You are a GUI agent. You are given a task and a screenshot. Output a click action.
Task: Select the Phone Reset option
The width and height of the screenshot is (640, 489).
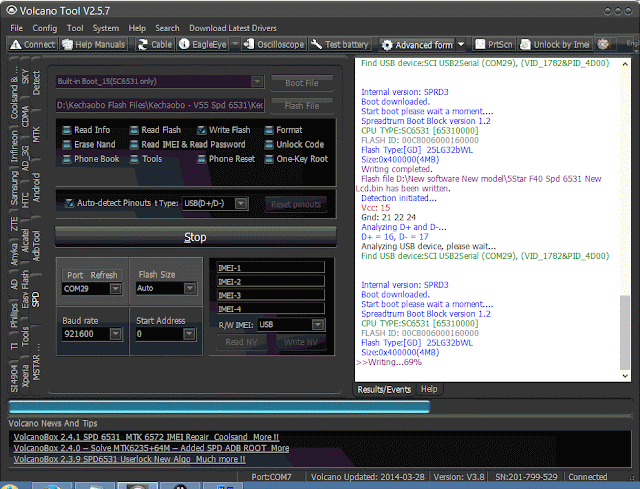coord(226,159)
